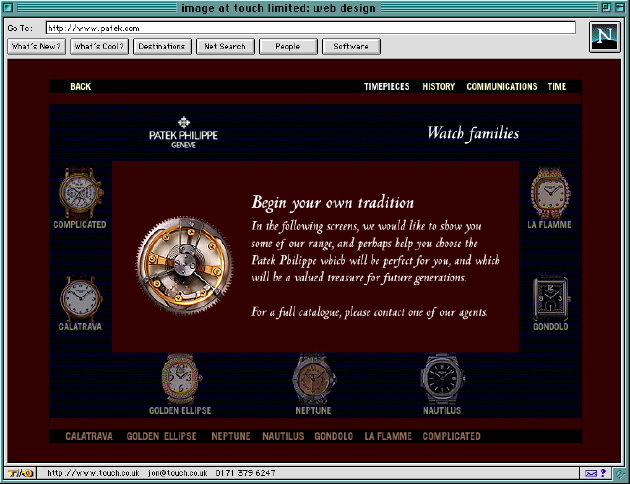Click the What's Cool? button

point(99,46)
